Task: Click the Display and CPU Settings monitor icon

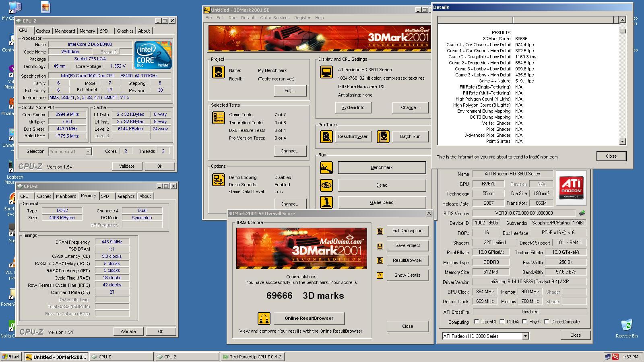Action: pos(326,72)
